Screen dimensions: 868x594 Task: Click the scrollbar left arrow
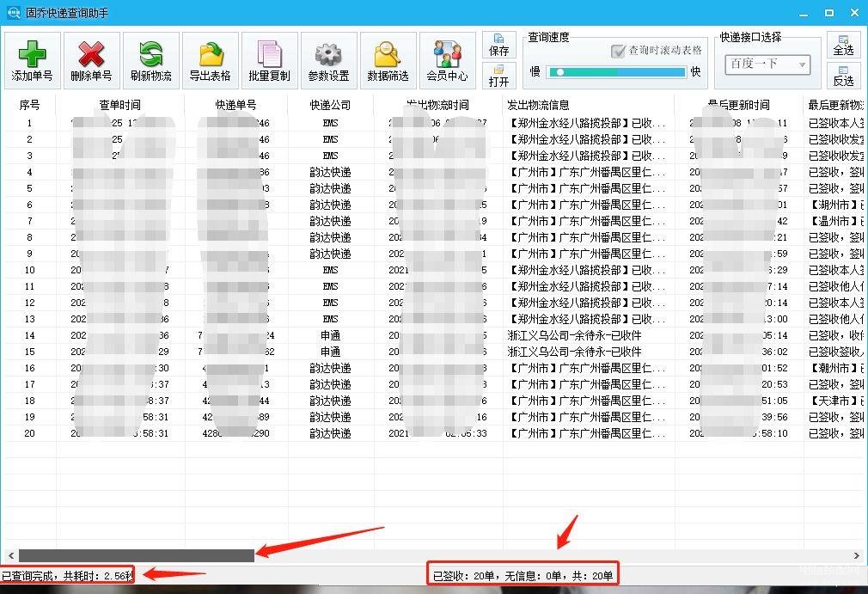pyautogui.click(x=10, y=555)
